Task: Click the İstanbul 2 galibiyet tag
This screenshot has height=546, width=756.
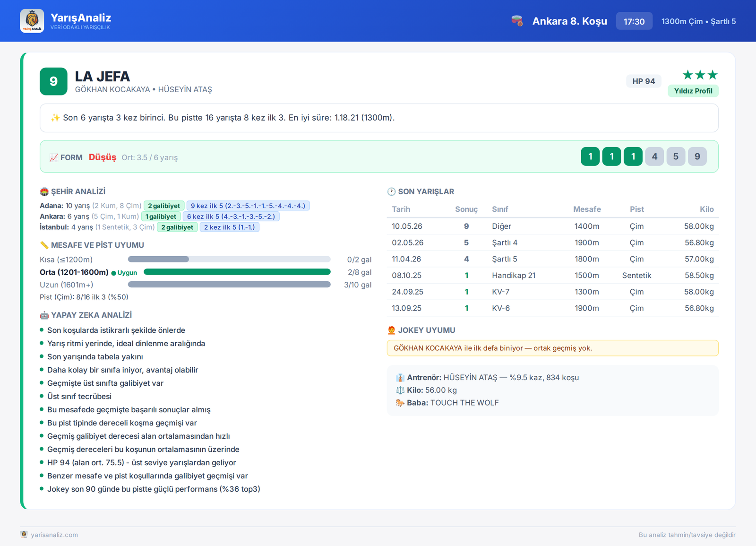Action: 177,227
